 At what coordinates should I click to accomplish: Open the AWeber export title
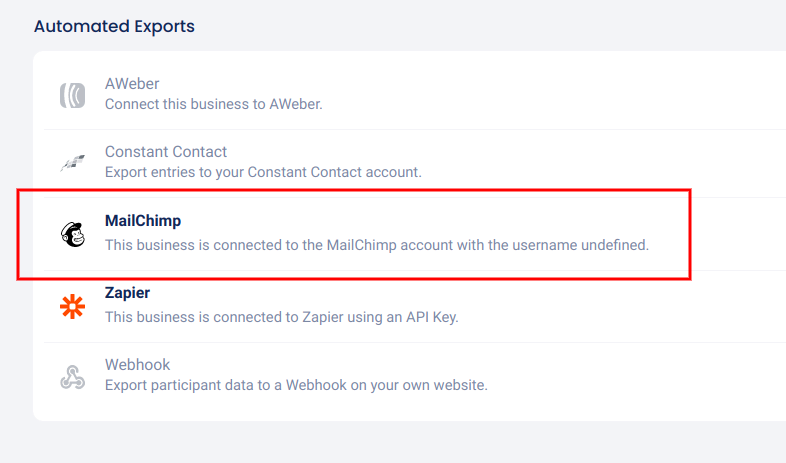tap(132, 84)
